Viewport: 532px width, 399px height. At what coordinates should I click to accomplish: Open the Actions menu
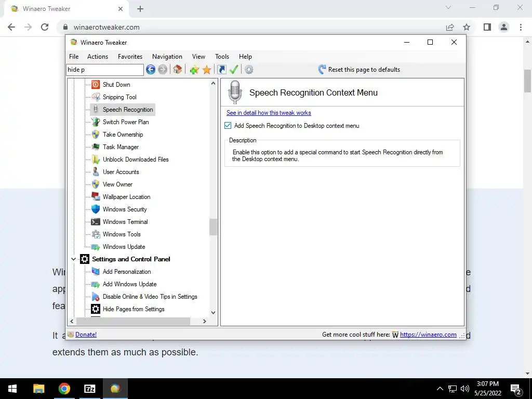[x=97, y=57]
